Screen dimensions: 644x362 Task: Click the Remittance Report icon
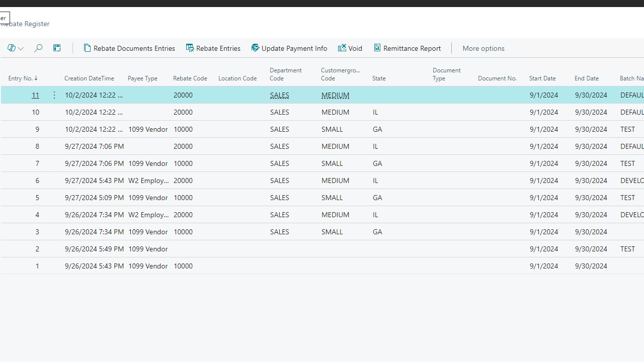pyautogui.click(x=377, y=48)
